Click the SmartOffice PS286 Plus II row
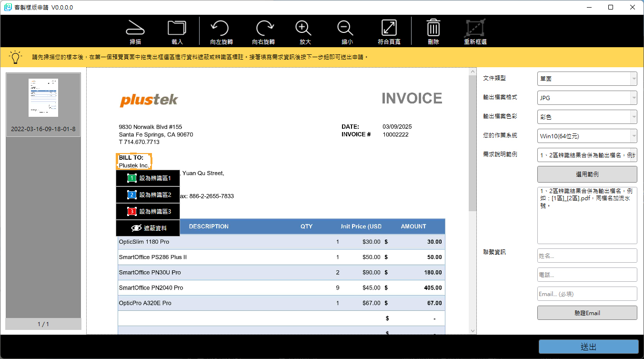Viewport: 644px width, 359px height. 282,257
